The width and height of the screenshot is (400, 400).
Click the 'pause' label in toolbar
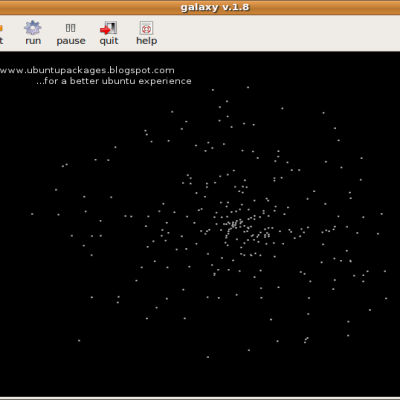tap(71, 41)
